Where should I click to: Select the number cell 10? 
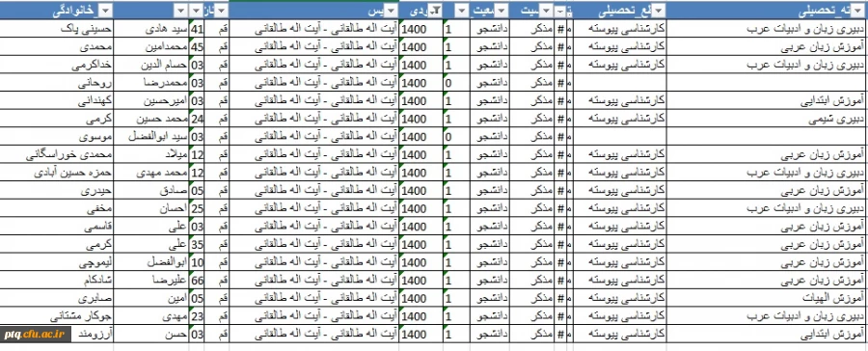(x=197, y=262)
